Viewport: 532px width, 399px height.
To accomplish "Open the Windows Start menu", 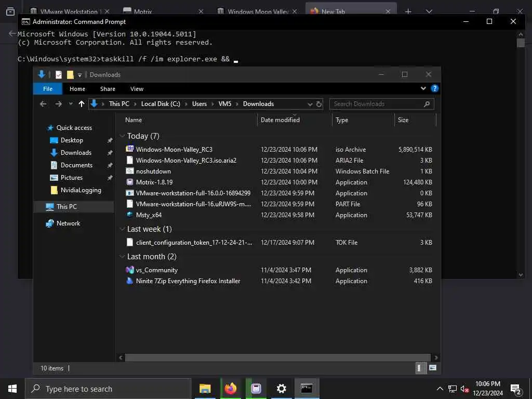I will click(x=12, y=389).
